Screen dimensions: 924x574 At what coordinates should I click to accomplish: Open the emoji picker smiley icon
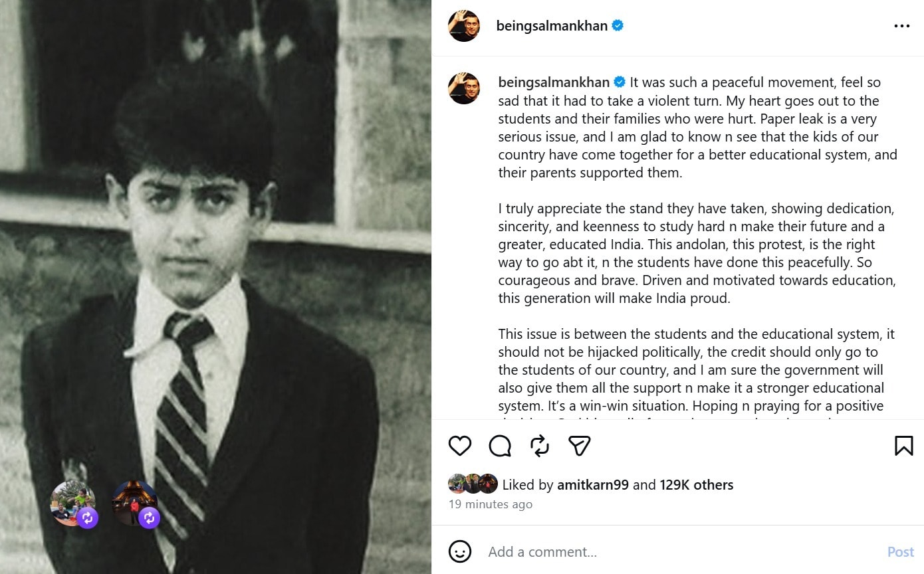pos(460,551)
